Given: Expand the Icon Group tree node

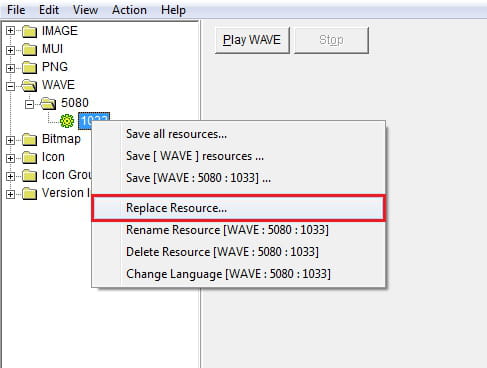Looking at the screenshot, I should [10, 176].
